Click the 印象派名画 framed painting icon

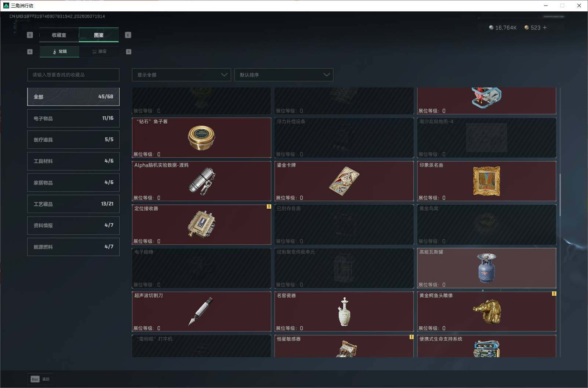click(x=487, y=181)
